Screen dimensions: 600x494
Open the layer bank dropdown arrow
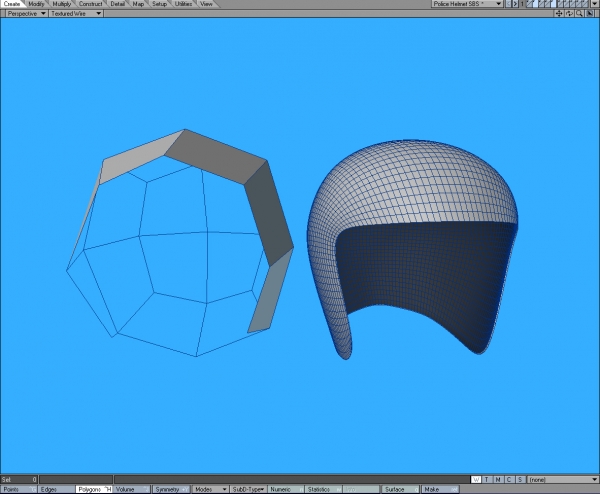(595, 4)
